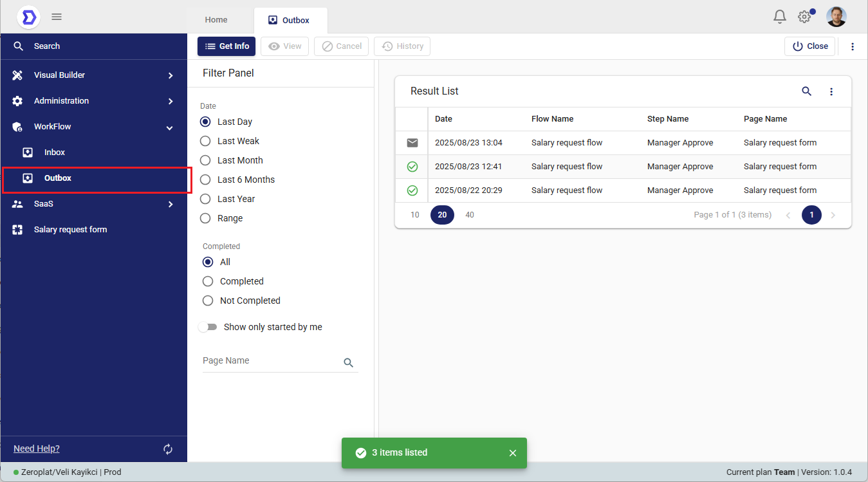
Task: Select the Last Month date radio
Action: tap(206, 160)
